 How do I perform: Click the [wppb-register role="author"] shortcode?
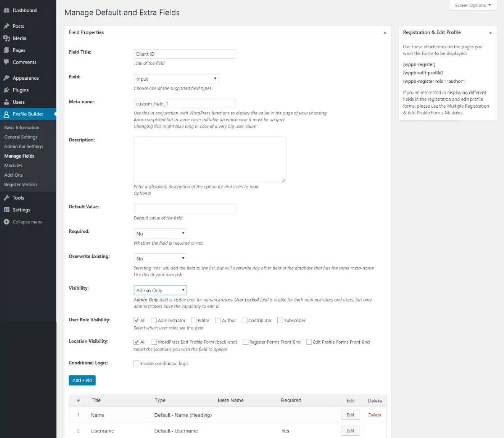click(434, 81)
